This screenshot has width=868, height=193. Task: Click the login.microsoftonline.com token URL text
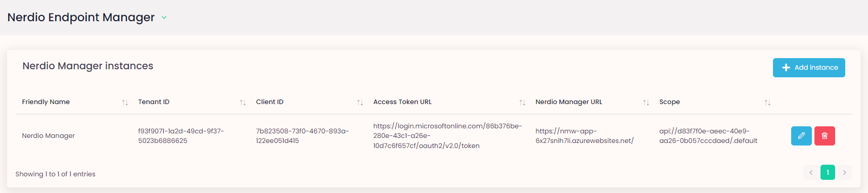pos(447,136)
